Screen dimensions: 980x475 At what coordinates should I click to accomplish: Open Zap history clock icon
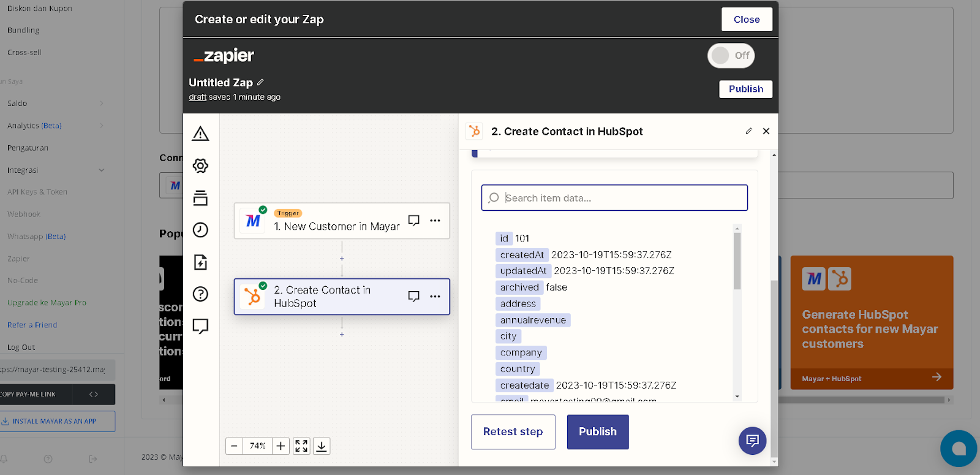(200, 230)
